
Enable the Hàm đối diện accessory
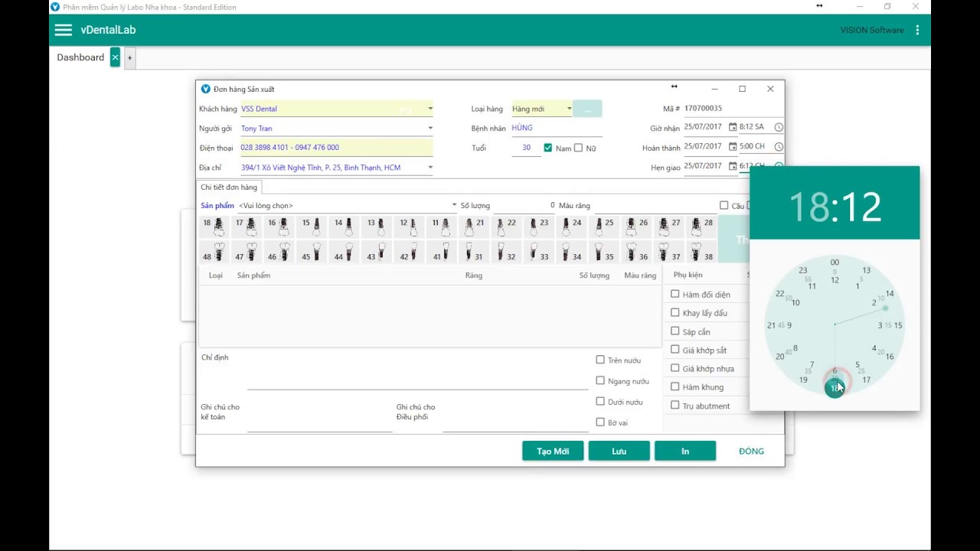point(675,294)
